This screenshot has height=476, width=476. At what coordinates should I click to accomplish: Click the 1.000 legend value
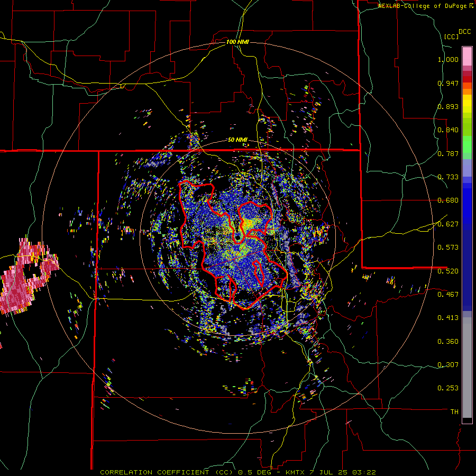pos(448,59)
